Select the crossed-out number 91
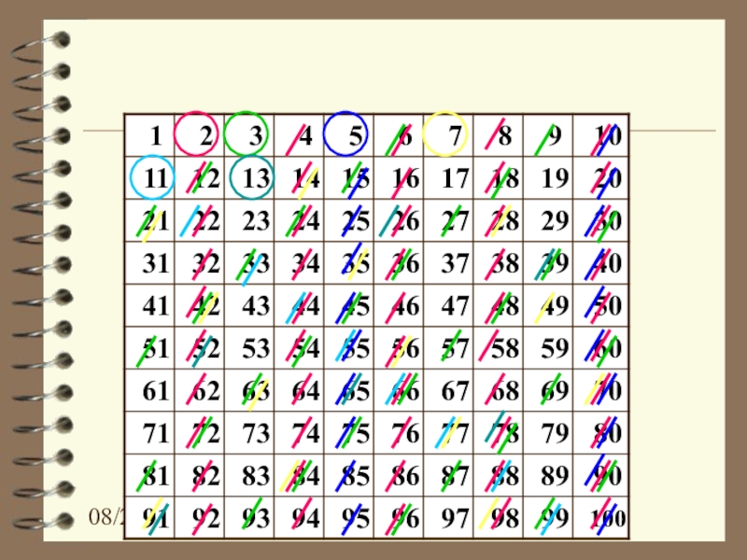 (149, 517)
